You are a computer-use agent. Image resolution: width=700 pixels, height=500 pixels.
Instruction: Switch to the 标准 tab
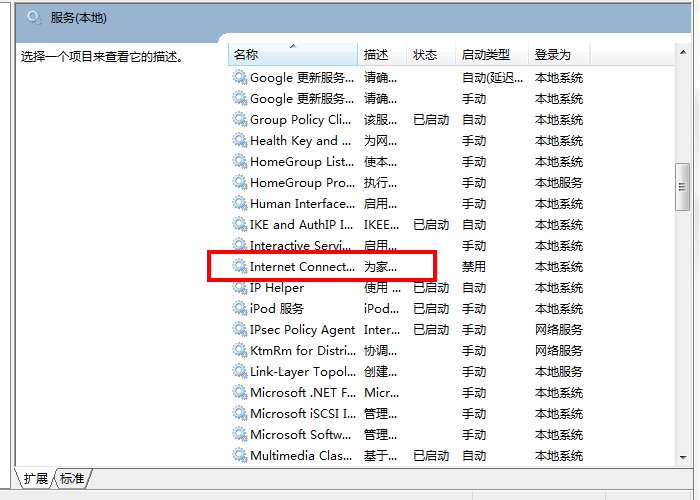click(x=72, y=479)
